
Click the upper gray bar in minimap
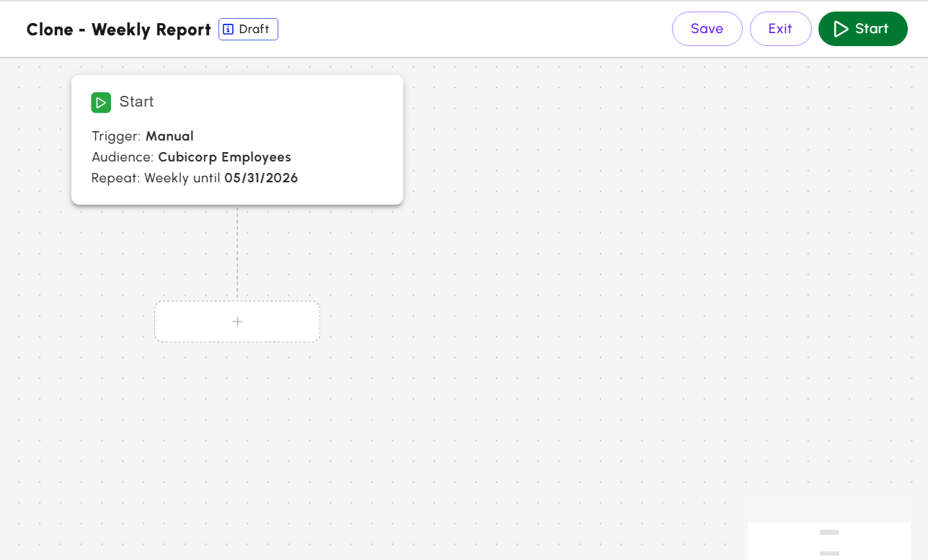click(x=829, y=532)
